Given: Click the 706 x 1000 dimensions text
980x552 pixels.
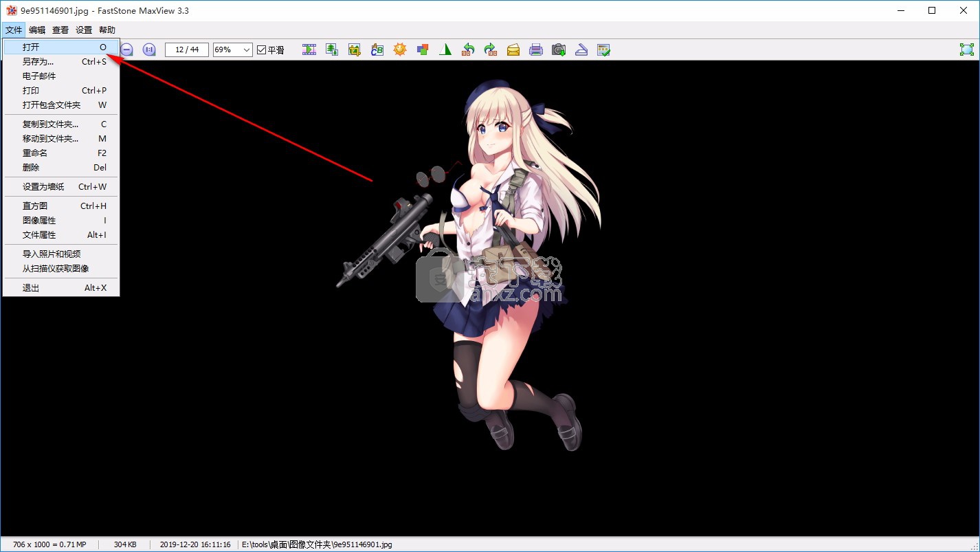Looking at the screenshot, I should (x=49, y=544).
